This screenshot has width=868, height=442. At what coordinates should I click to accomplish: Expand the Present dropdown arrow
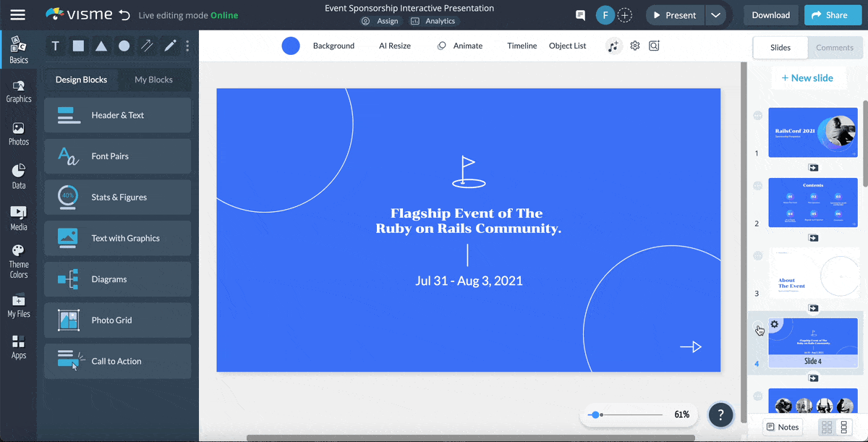(715, 15)
